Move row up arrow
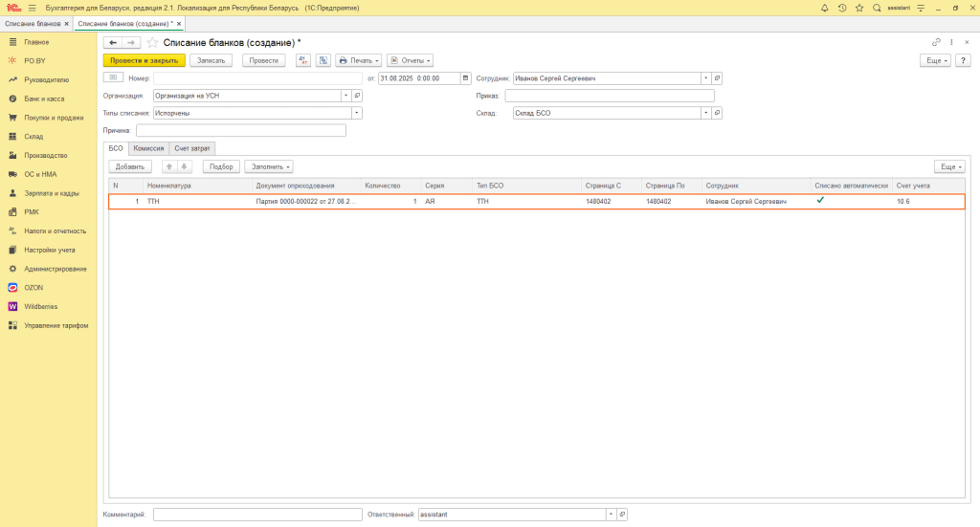Screen dimensions: 980x527 pos(168,166)
